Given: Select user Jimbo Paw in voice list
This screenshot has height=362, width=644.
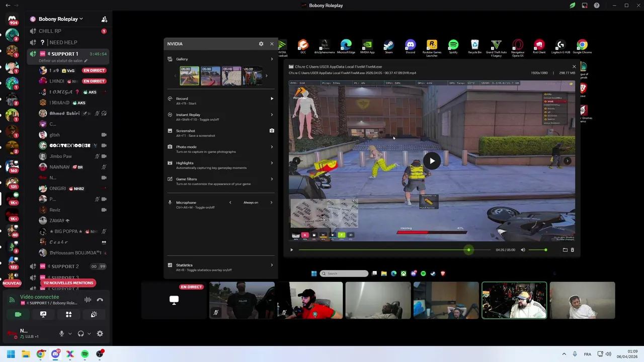Looking at the screenshot, I should pos(74,156).
